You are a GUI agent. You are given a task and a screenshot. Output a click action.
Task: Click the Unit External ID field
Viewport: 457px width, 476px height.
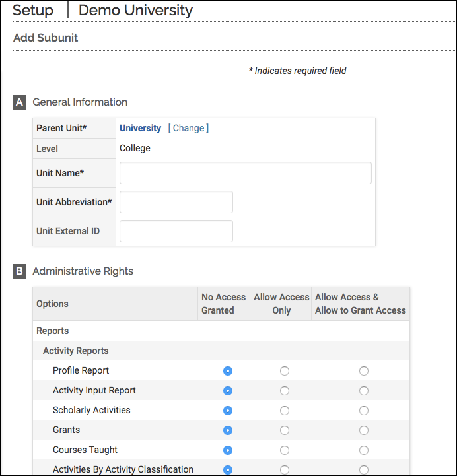(x=176, y=231)
